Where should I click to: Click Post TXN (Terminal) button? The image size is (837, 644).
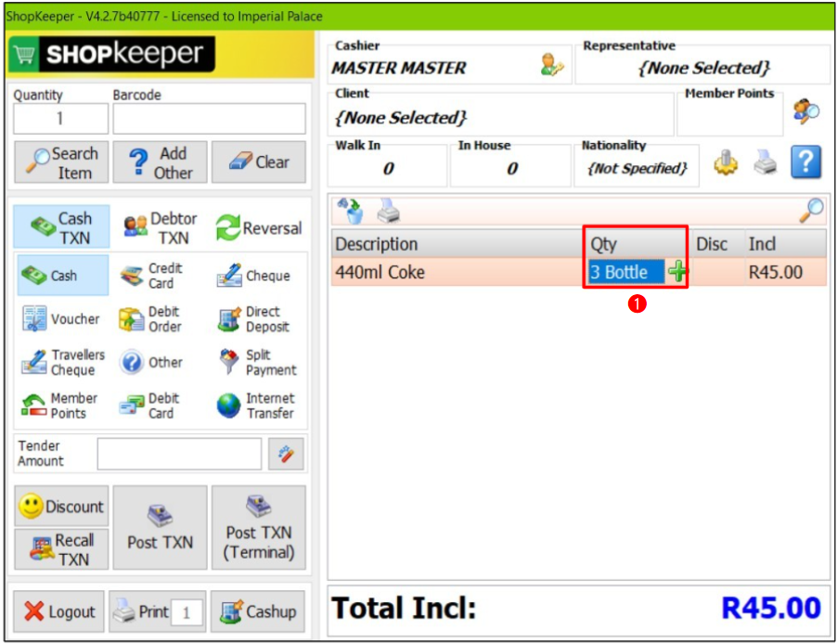pyautogui.click(x=259, y=528)
